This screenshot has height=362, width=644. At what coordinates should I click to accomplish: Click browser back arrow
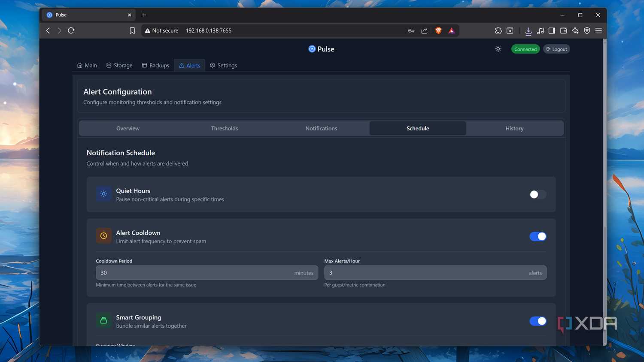[48, 30]
